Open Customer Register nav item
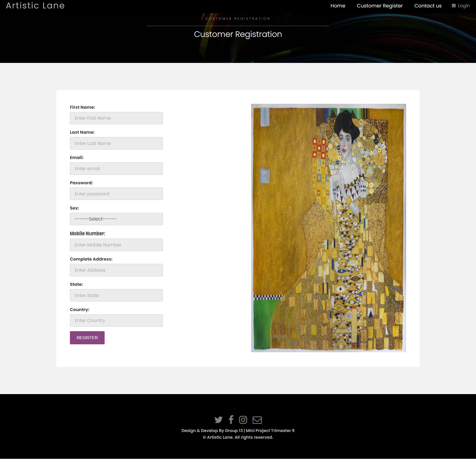 point(380,6)
